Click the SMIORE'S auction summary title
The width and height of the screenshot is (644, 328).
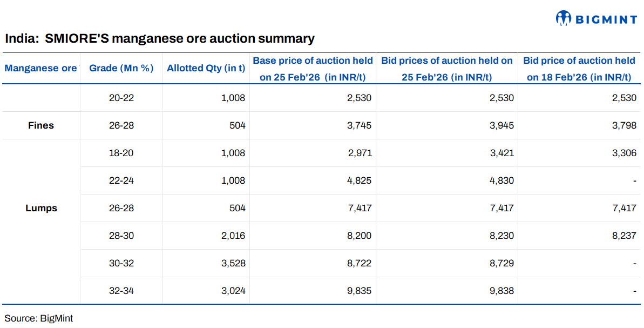click(x=160, y=39)
